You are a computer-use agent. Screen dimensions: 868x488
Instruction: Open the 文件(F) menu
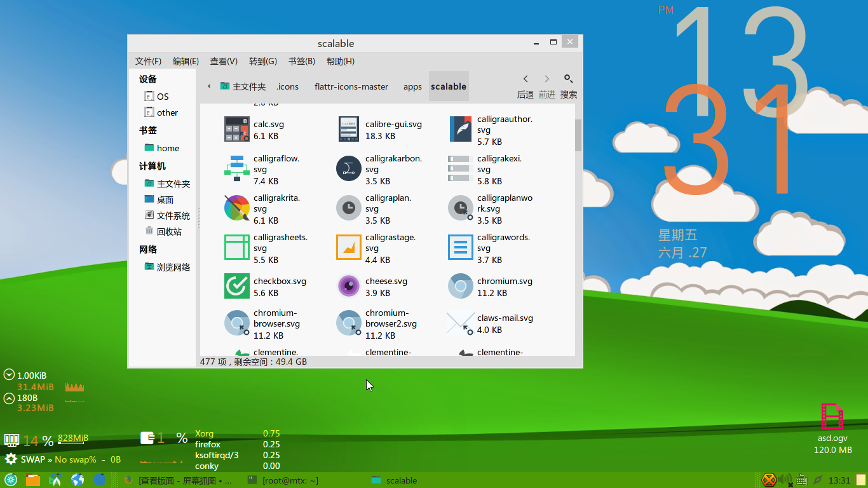[x=148, y=61]
